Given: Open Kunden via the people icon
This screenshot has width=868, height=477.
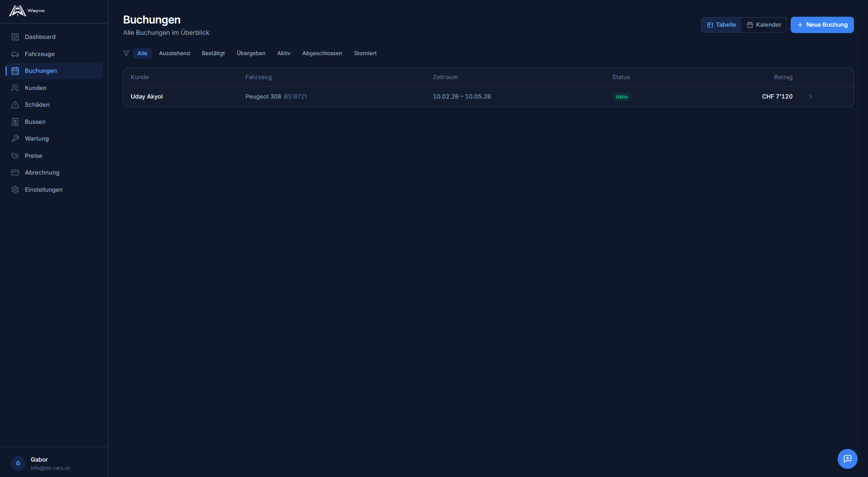Looking at the screenshot, I should pos(15,88).
